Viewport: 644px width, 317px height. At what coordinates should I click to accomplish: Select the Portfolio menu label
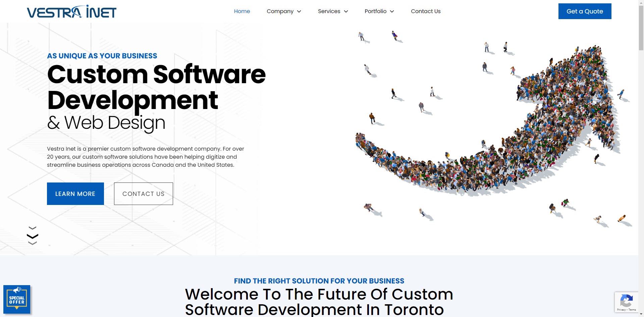point(375,11)
